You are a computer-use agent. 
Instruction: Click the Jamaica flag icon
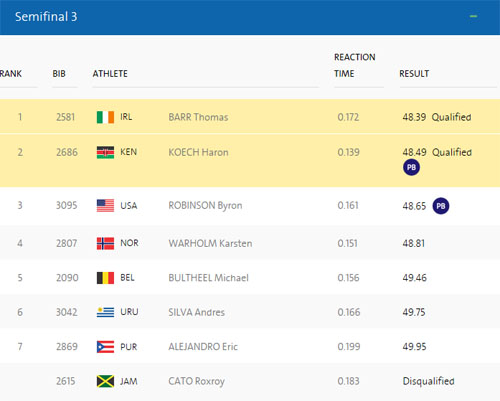pos(105,381)
